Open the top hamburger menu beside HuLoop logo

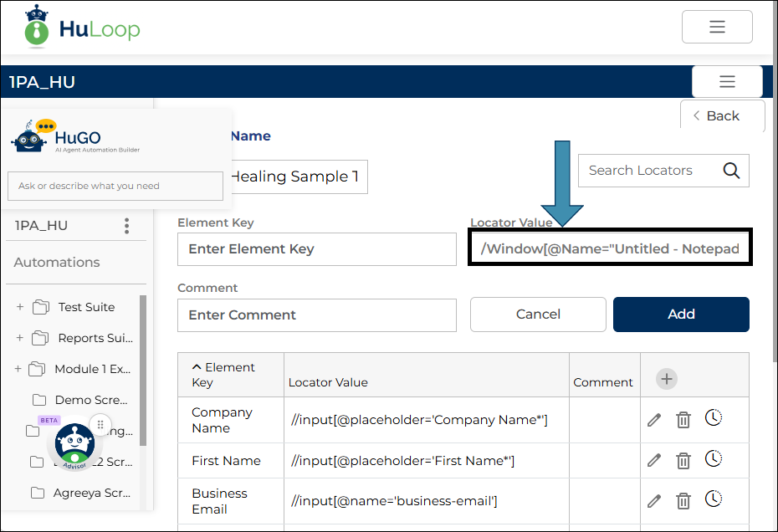point(717,27)
